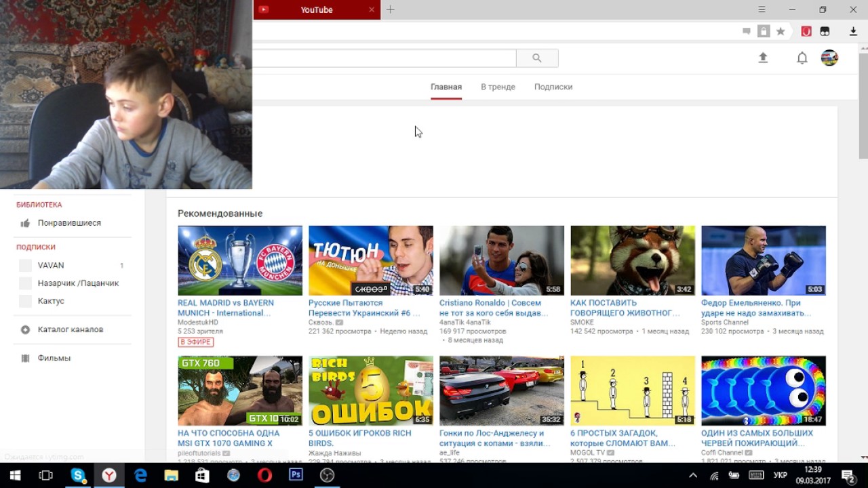Click the speech bubble icon in the address bar
This screenshot has height=488, width=868.
[747, 31]
